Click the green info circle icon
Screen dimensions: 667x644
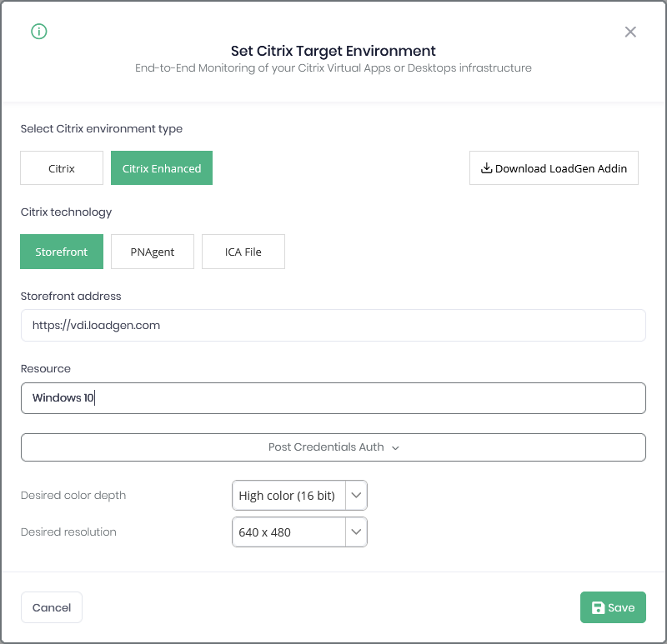[x=39, y=32]
